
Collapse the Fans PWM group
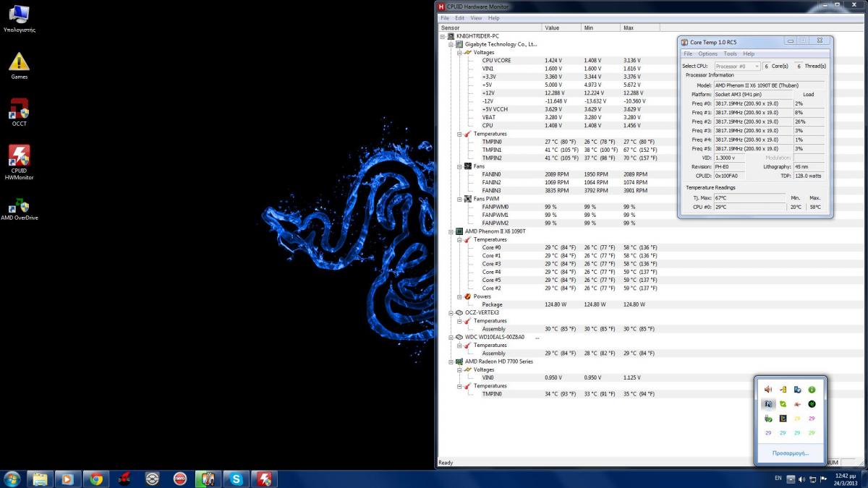pyautogui.click(x=459, y=199)
